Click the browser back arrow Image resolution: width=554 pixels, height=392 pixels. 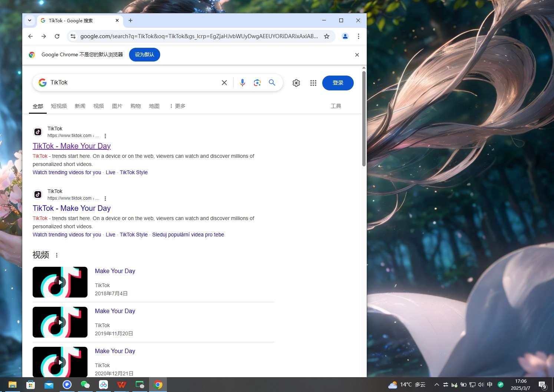[30, 36]
